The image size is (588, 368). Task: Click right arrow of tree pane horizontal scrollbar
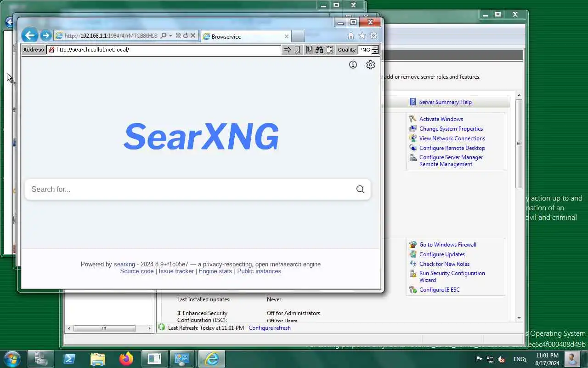point(149,328)
